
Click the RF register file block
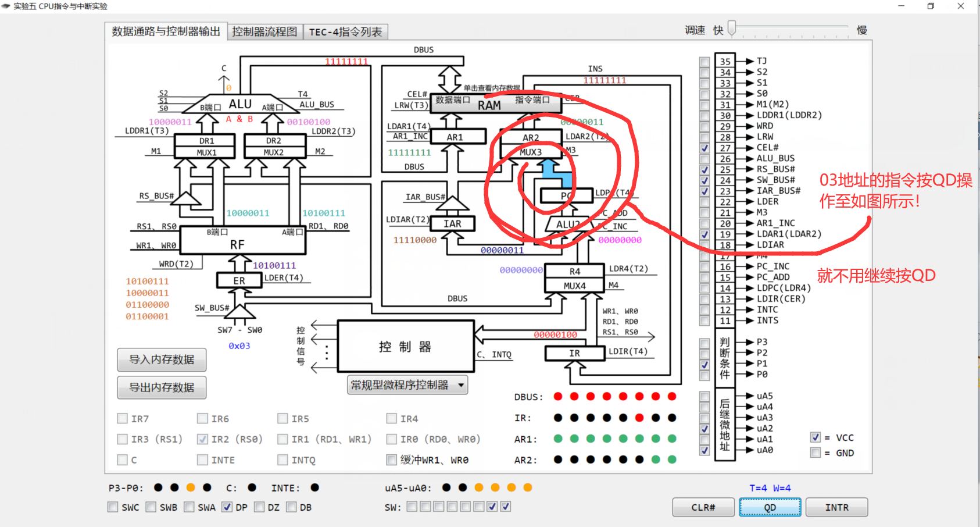pyautogui.click(x=242, y=240)
